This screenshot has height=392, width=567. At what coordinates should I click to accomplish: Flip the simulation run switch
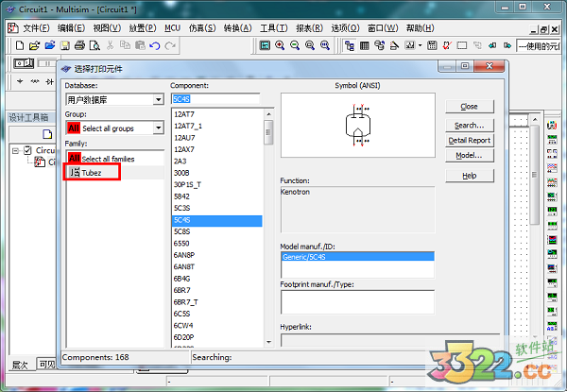[x=24, y=63]
